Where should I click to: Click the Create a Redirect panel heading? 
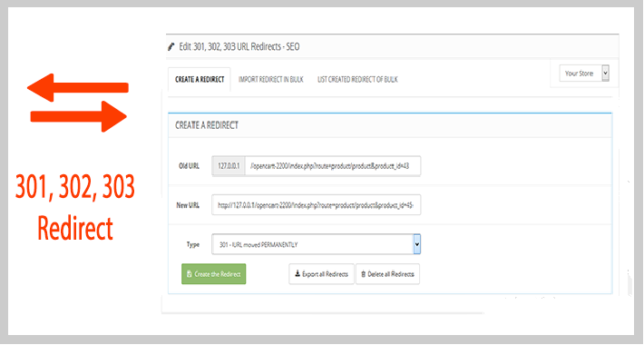point(207,125)
